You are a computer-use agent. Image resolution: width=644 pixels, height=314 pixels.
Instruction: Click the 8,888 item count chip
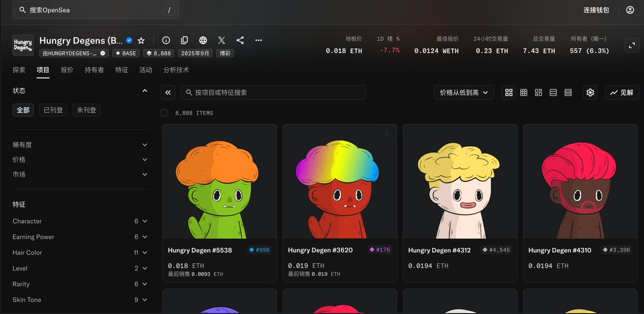(x=159, y=53)
